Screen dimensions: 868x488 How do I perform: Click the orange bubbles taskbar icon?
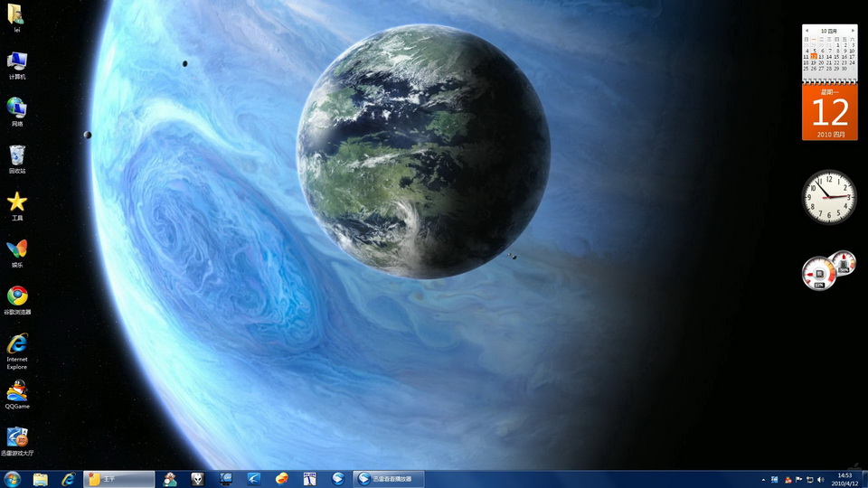282,479
